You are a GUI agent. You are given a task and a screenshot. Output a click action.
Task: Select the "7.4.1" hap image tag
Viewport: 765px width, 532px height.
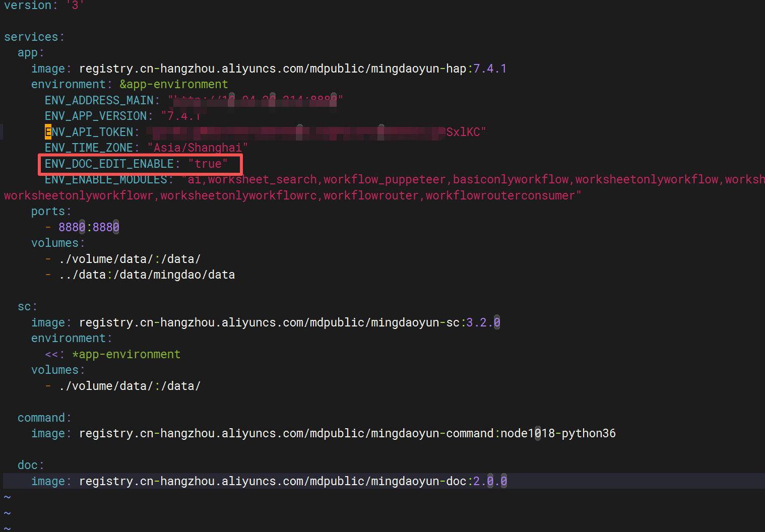coord(490,69)
